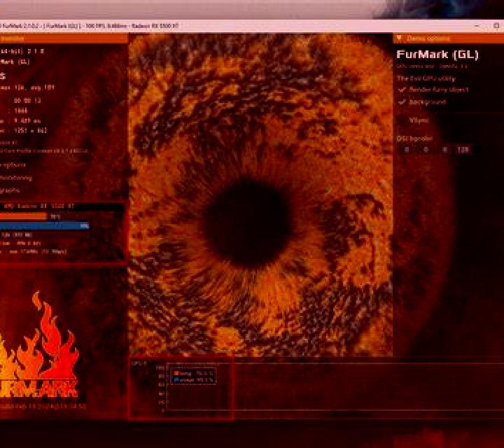Toggle the Render furry object checkbox
504x448 pixels.
click(x=402, y=90)
